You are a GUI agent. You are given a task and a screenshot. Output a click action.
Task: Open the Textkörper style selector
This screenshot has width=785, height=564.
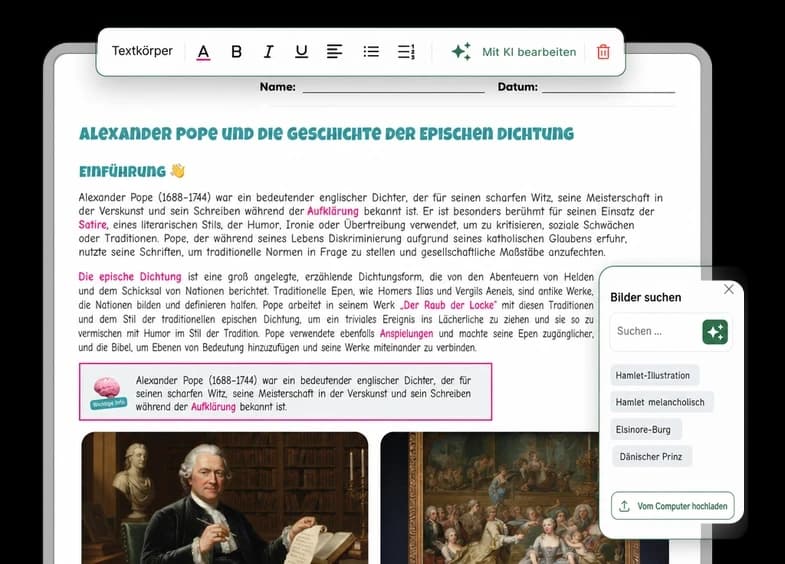click(x=142, y=51)
